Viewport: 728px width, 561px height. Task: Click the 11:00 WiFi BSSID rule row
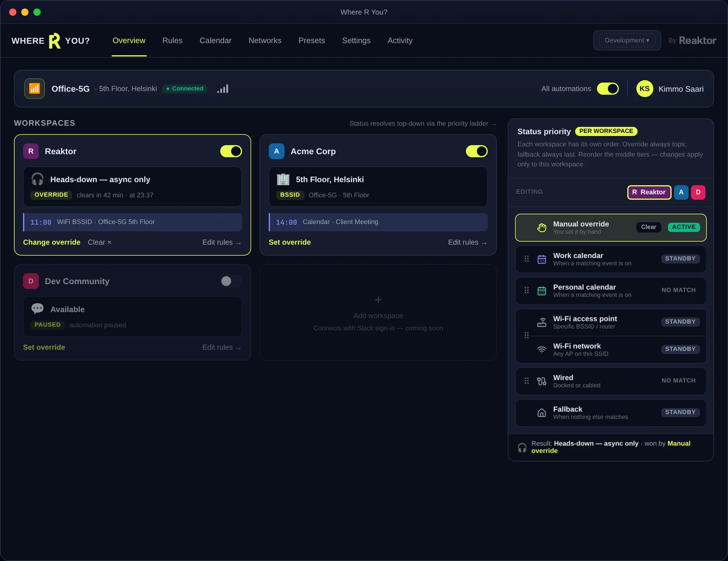[x=132, y=222]
